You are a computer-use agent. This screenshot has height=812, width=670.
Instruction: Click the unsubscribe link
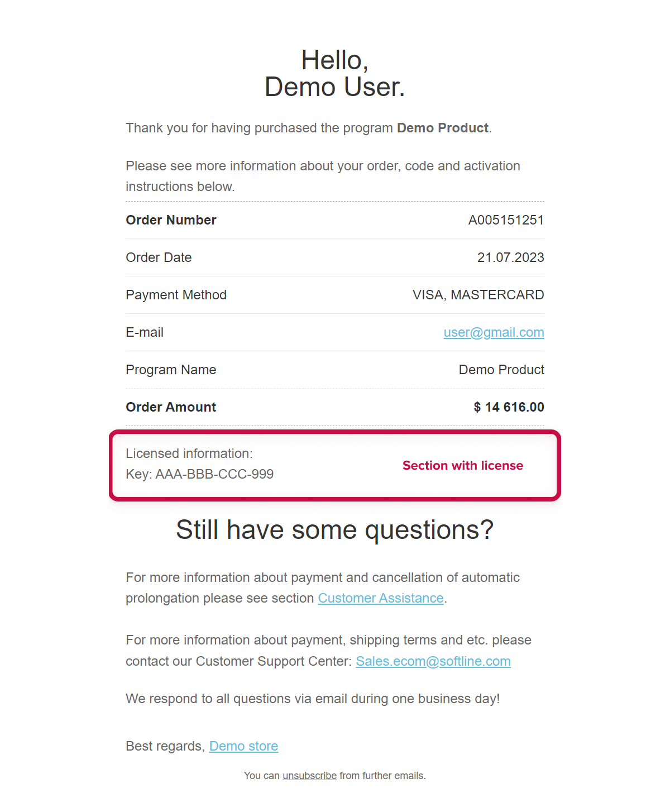click(x=309, y=776)
